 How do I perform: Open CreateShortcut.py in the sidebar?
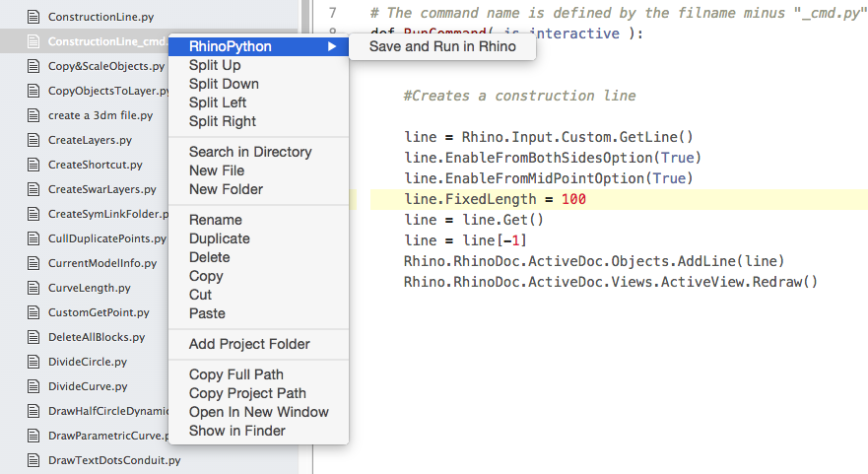[96, 165]
